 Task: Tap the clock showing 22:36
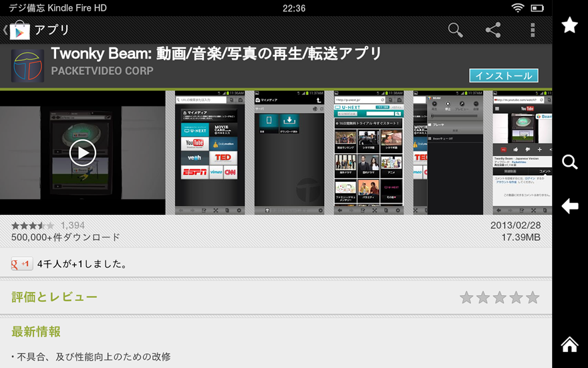point(294,8)
